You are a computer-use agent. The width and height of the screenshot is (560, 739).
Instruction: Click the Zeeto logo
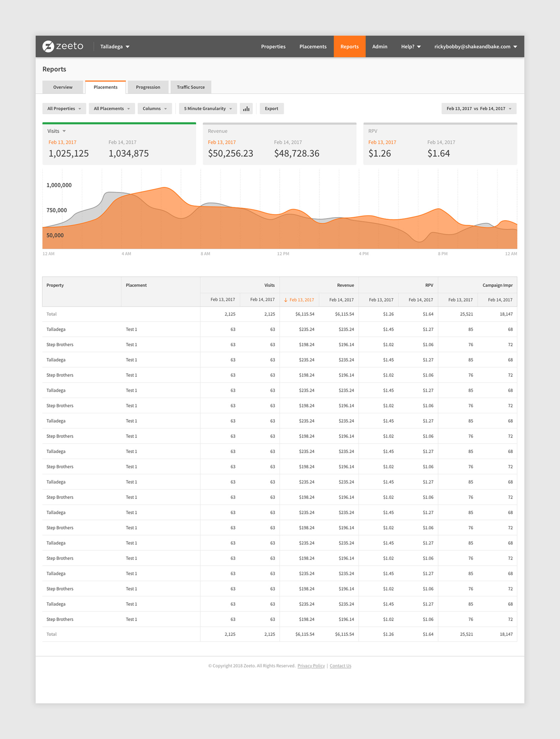click(x=63, y=46)
